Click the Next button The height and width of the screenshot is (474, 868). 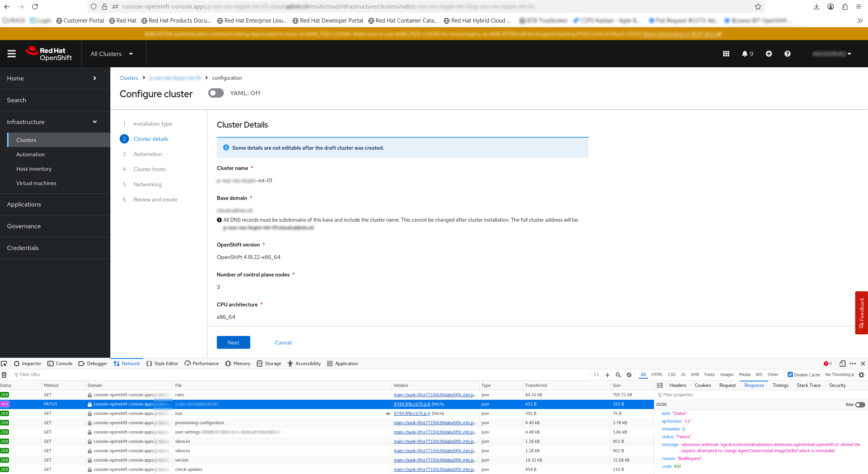(x=233, y=343)
